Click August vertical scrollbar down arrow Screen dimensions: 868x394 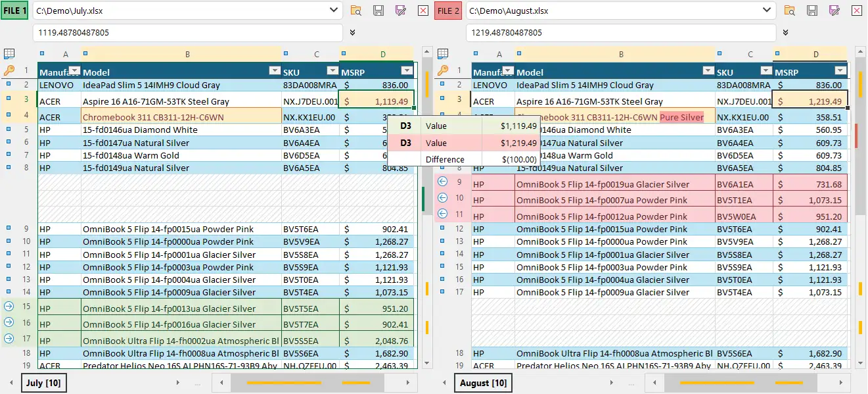tap(860, 363)
